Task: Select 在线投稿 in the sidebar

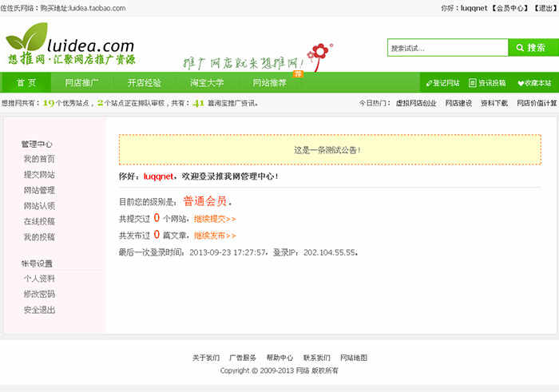Action: (x=39, y=221)
